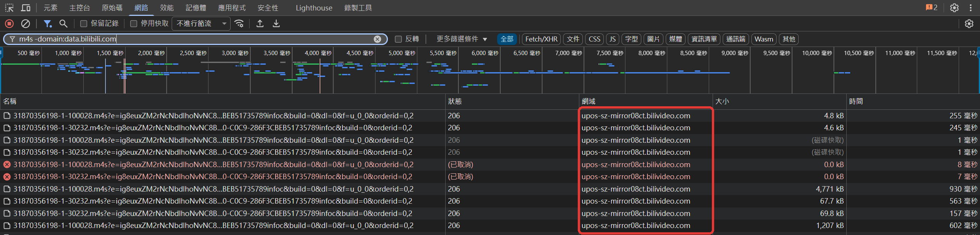Image resolution: width=980 pixels, height=235 pixels.
Task: Open the 記憶體 tab
Action: tap(196, 8)
